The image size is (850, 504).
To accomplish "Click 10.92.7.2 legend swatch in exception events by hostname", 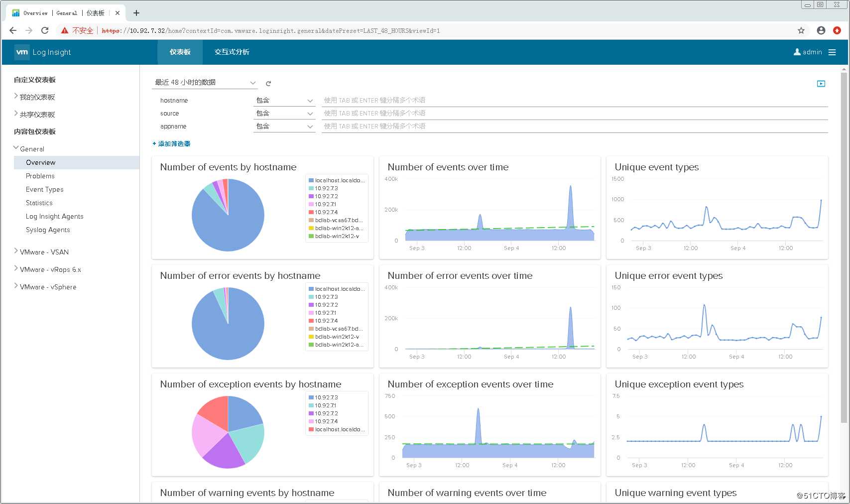I will [x=311, y=413].
